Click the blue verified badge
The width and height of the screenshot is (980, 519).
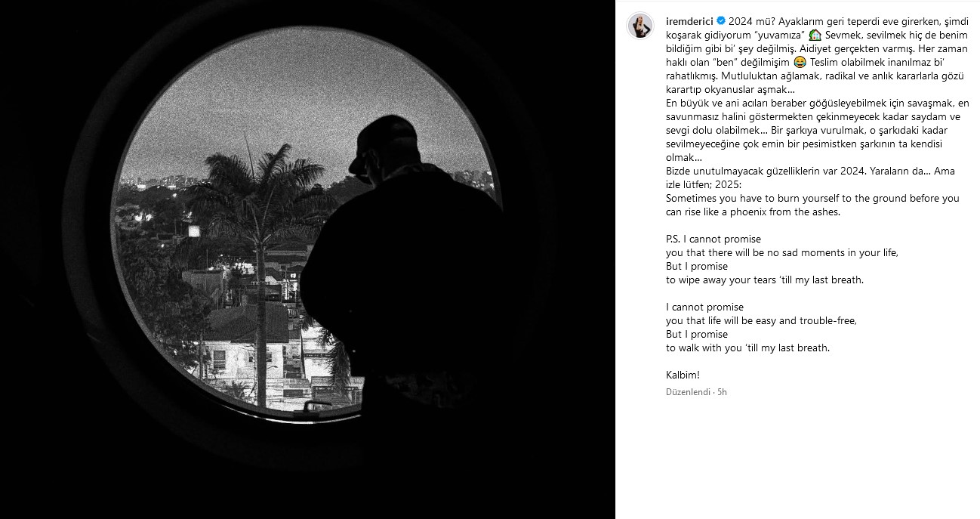[722, 22]
